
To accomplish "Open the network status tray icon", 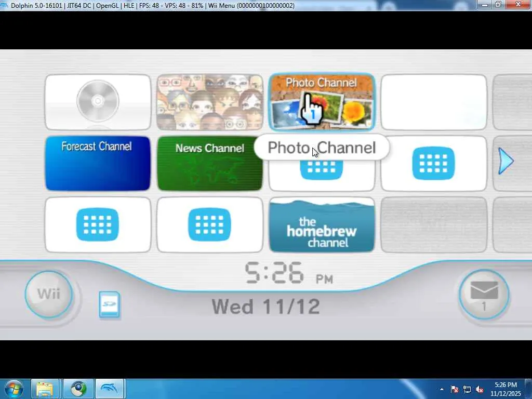I will [467, 389].
